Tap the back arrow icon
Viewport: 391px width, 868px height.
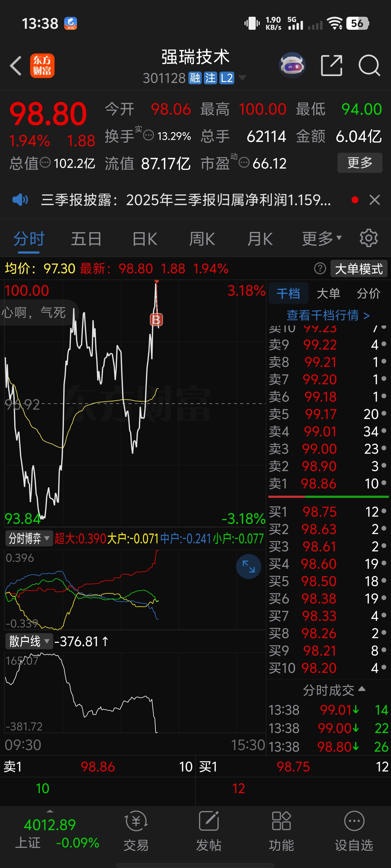16,65
